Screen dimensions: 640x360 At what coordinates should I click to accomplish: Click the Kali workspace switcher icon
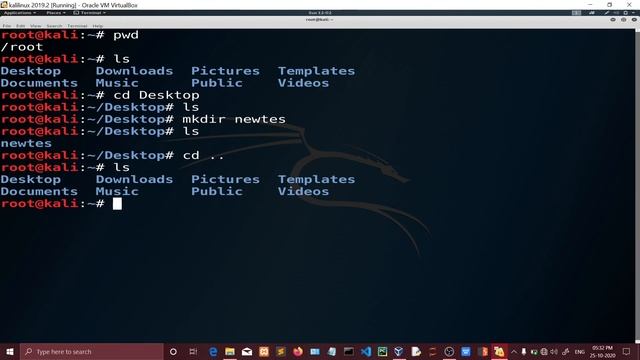(x=576, y=13)
